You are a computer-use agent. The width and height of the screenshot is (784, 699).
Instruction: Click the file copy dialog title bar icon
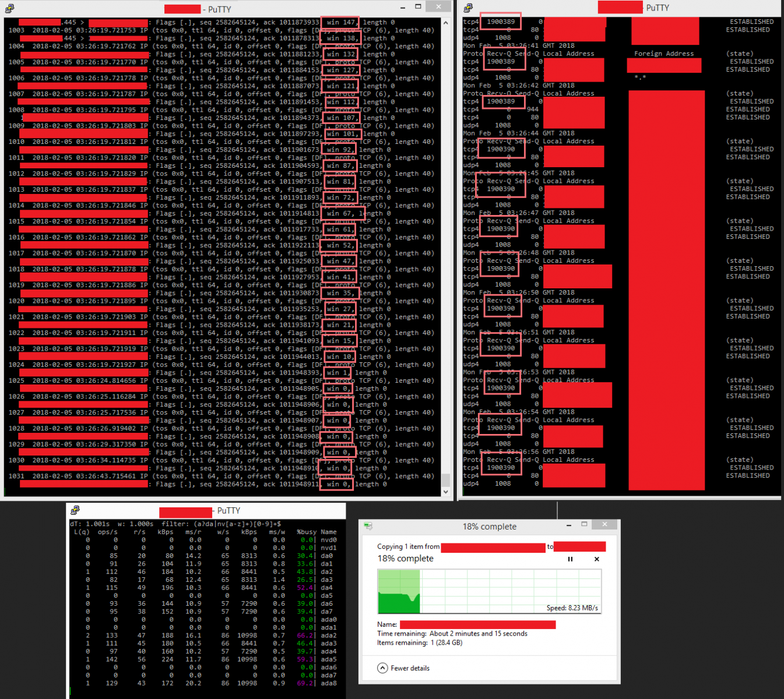click(x=368, y=526)
